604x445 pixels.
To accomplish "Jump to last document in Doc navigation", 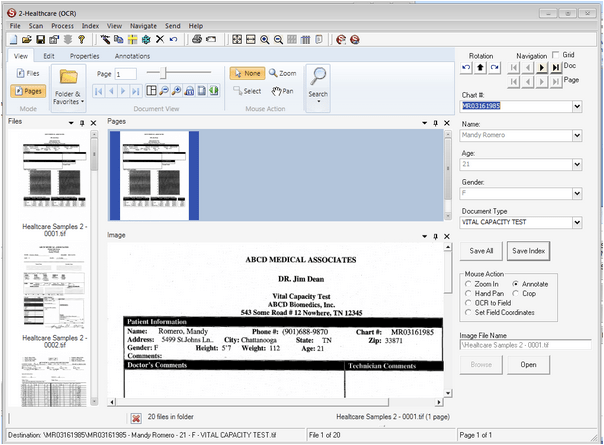I will tap(555, 68).
